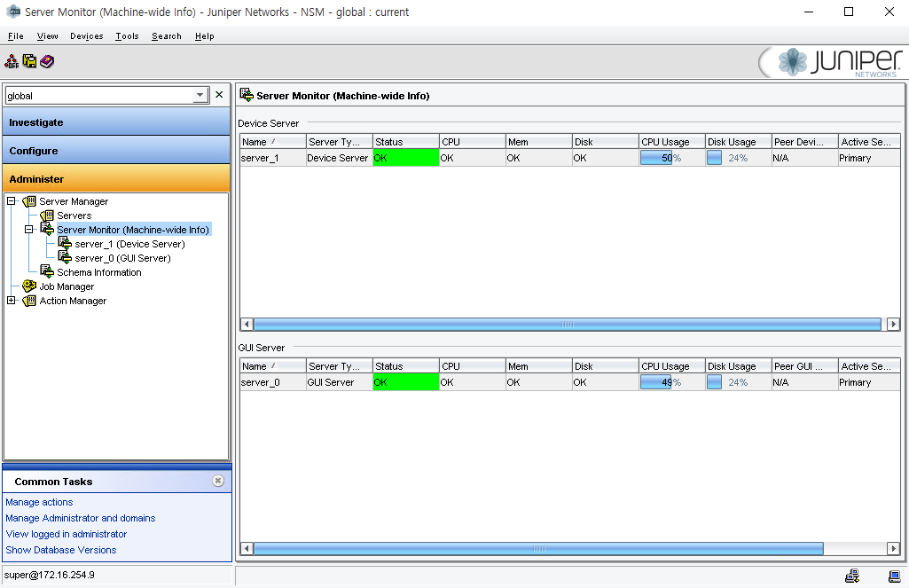The width and height of the screenshot is (909, 588).
Task: Open the View menu
Action: pyautogui.click(x=48, y=36)
